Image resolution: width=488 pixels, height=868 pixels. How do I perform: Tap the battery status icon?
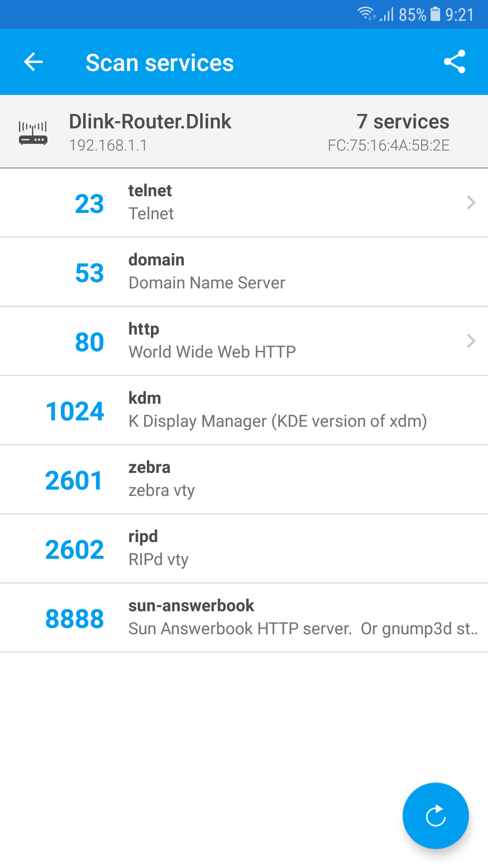435,14
